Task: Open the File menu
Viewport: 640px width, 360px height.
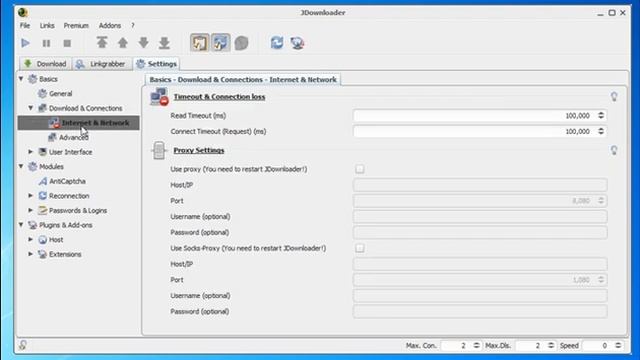Action: coord(25,25)
